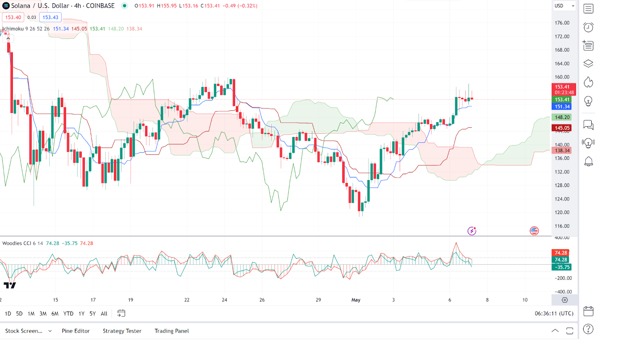Open the Strategy Tester tab
The image size is (644, 341).
click(x=122, y=331)
